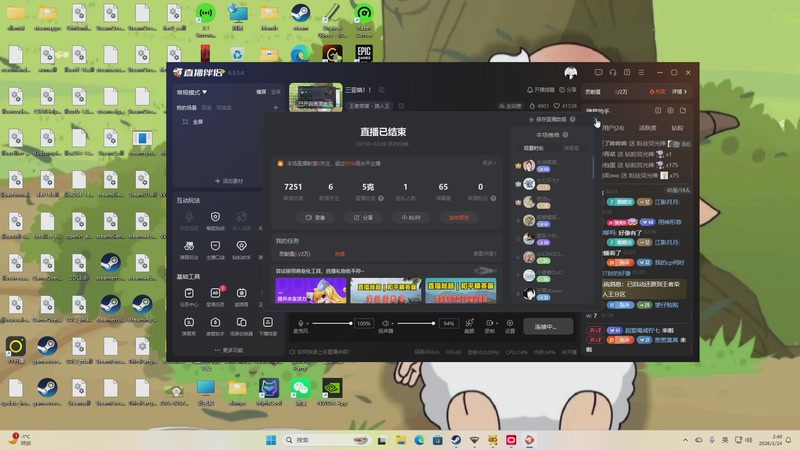Mute the speaker icon
This screenshot has width=800, height=450.
point(386,323)
